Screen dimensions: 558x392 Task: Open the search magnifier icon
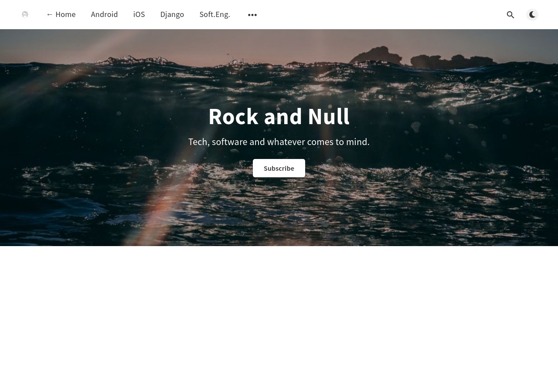[x=510, y=15]
